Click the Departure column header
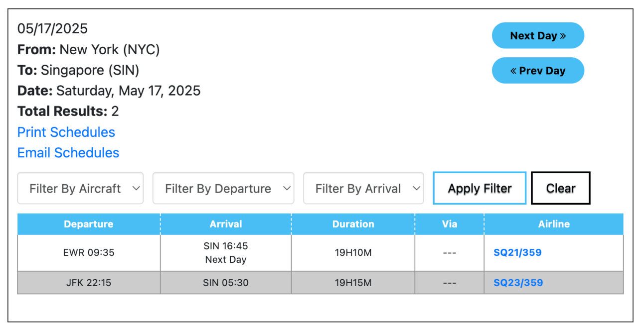This screenshot has height=328, width=644. click(89, 224)
